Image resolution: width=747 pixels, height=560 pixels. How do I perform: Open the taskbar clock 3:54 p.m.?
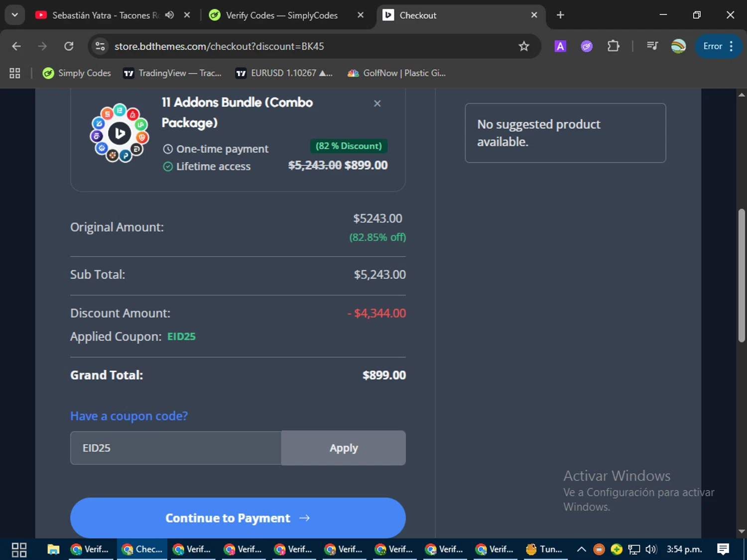click(684, 550)
